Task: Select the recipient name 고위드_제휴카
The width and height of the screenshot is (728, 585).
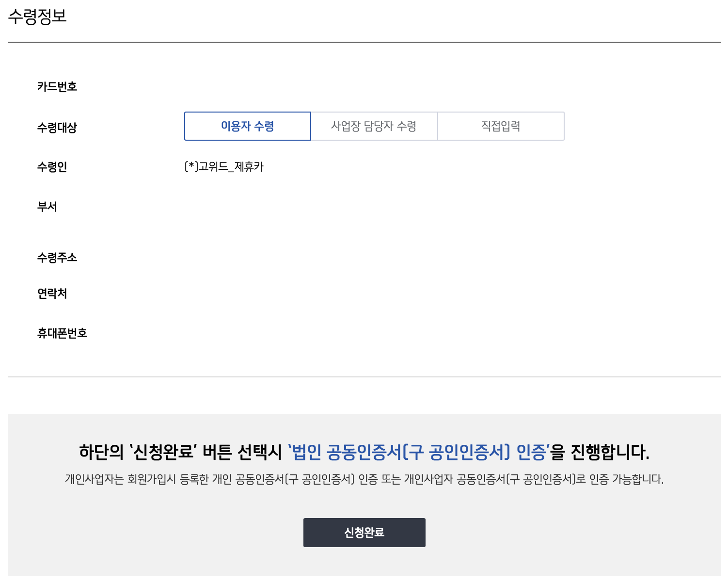Action: point(224,167)
